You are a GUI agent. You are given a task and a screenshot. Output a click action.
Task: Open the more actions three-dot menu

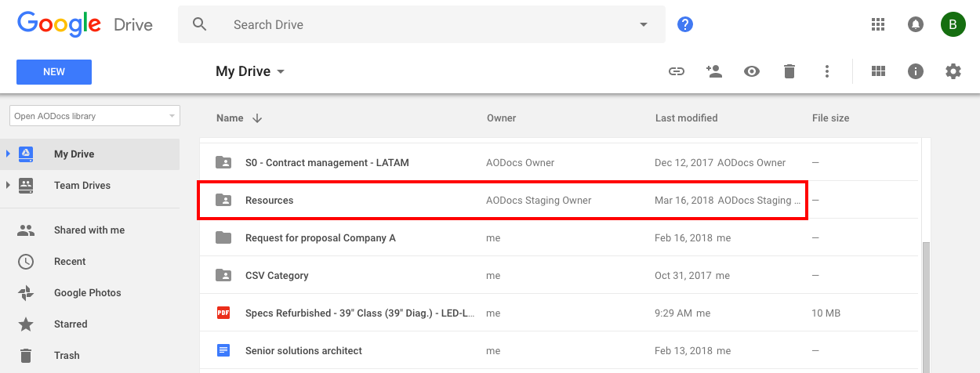[826, 71]
